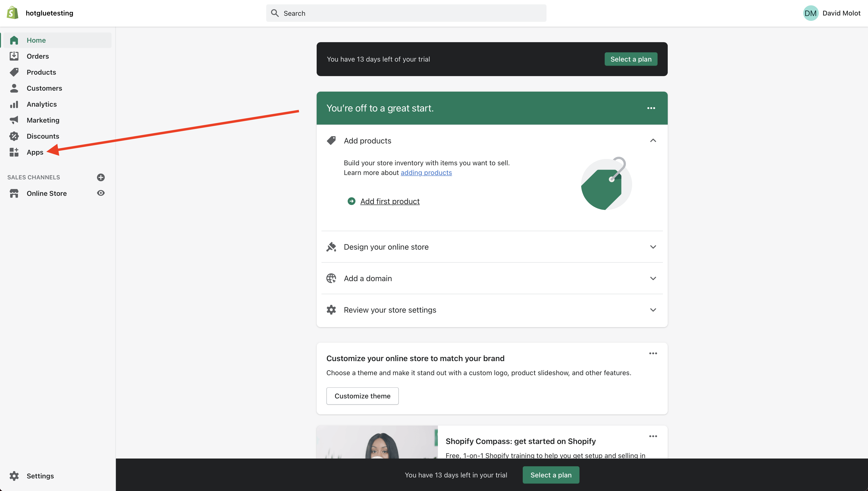The height and width of the screenshot is (491, 868).
Task: Click the DM user avatar
Action: point(810,13)
